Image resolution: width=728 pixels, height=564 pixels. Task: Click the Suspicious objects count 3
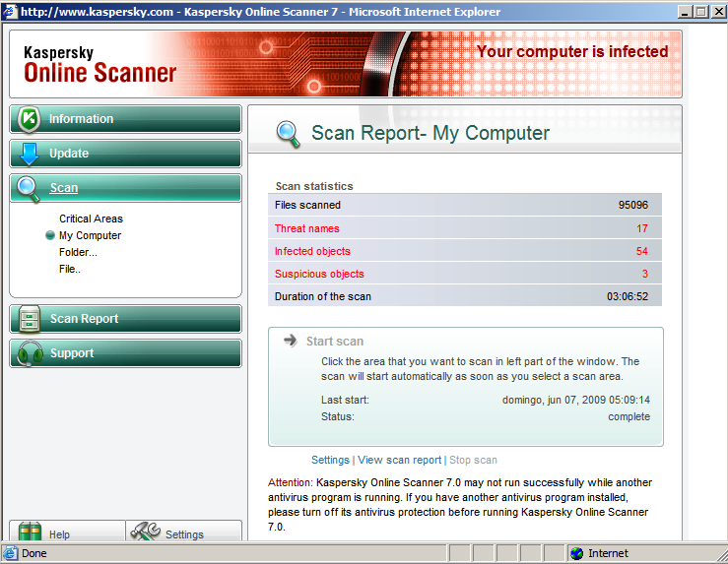pos(645,274)
